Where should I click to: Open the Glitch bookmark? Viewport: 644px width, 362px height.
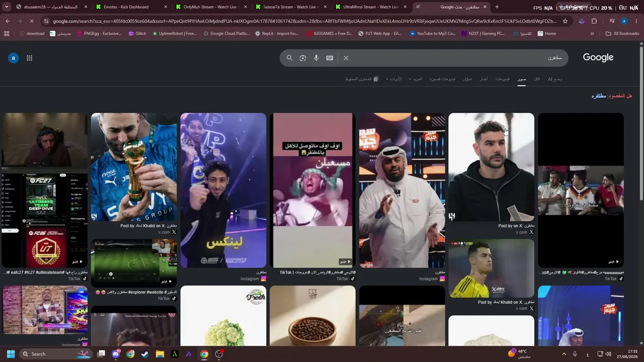point(137,34)
